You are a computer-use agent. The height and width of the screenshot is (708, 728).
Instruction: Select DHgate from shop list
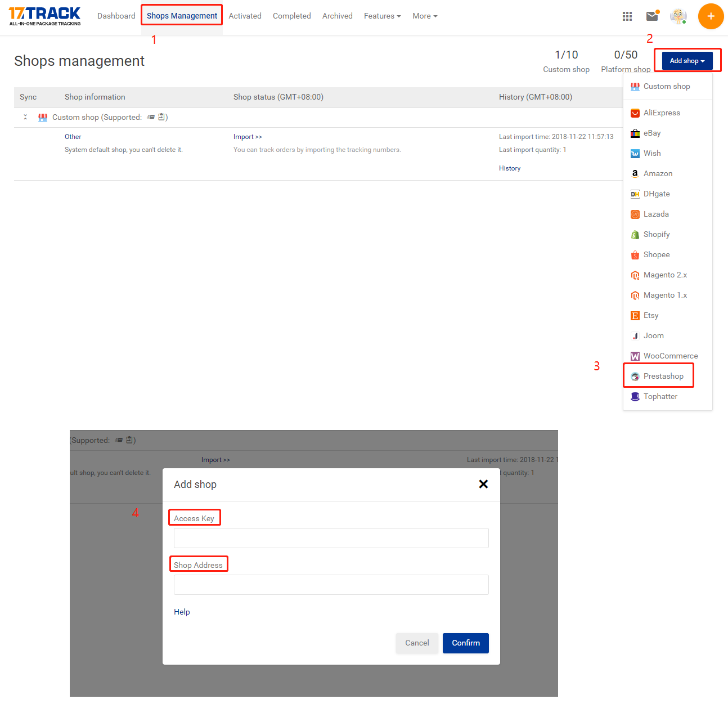[668, 194]
